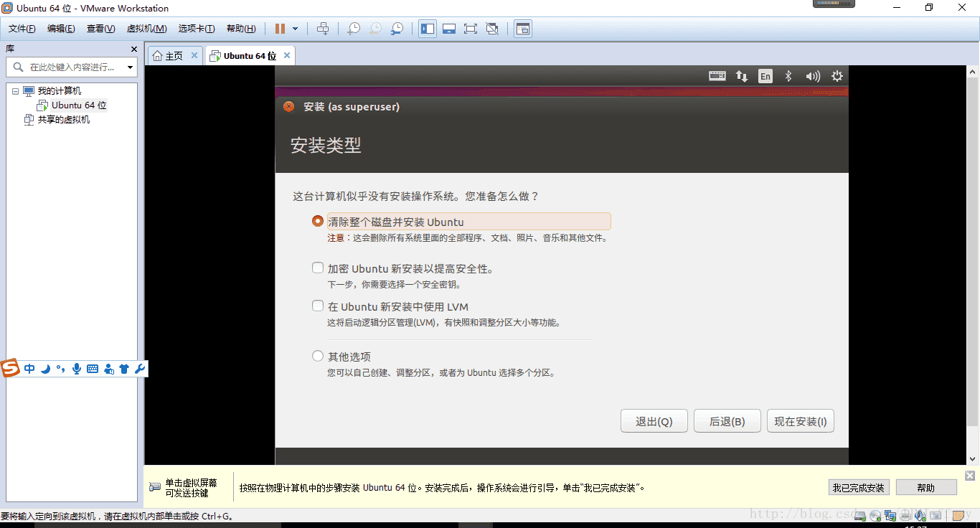Viewport: 980px width, 528px height.
Task: Select Ubuntu 64 位 in the library tree
Action: click(72, 105)
